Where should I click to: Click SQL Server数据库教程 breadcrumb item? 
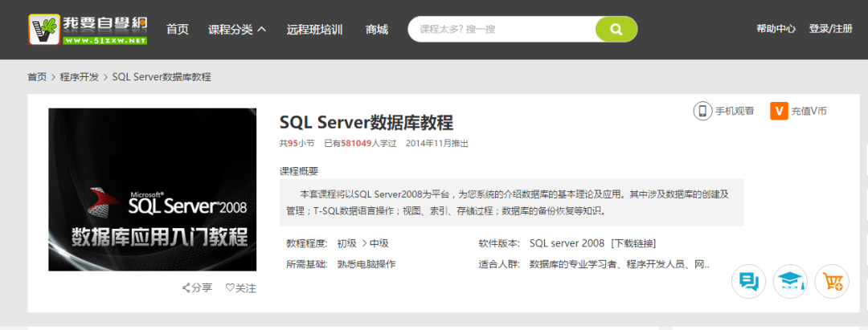pyautogui.click(x=162, y=77)
